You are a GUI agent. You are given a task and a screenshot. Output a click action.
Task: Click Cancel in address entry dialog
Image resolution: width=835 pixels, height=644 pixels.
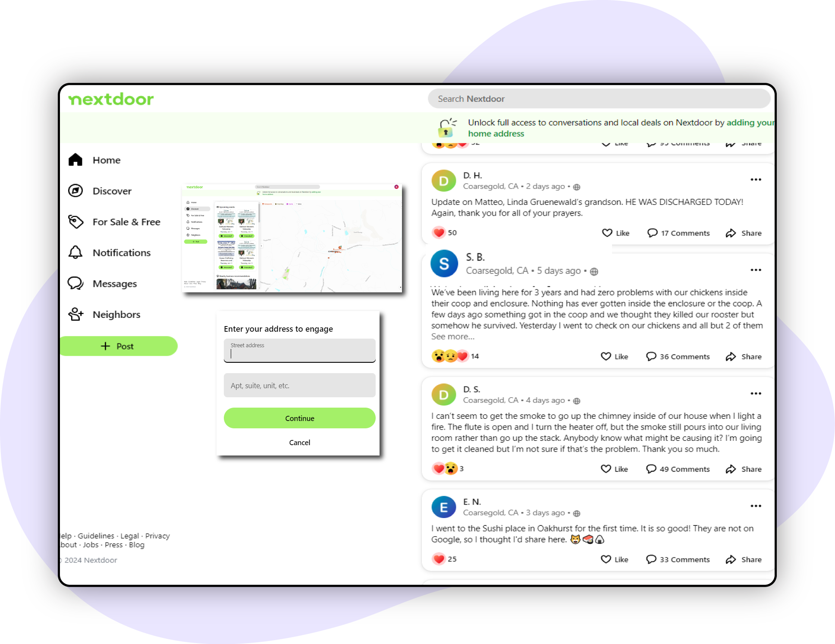click(299, 443)
